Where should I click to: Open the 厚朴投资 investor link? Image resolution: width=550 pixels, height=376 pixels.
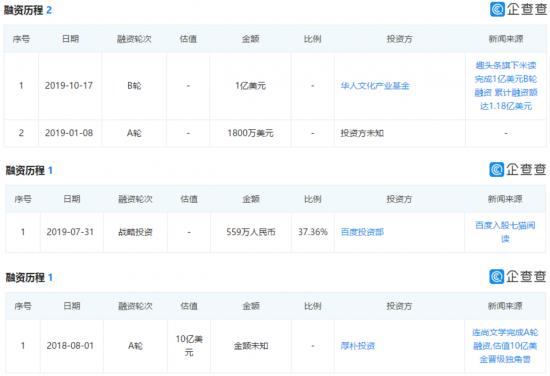(x=357, y=346)
